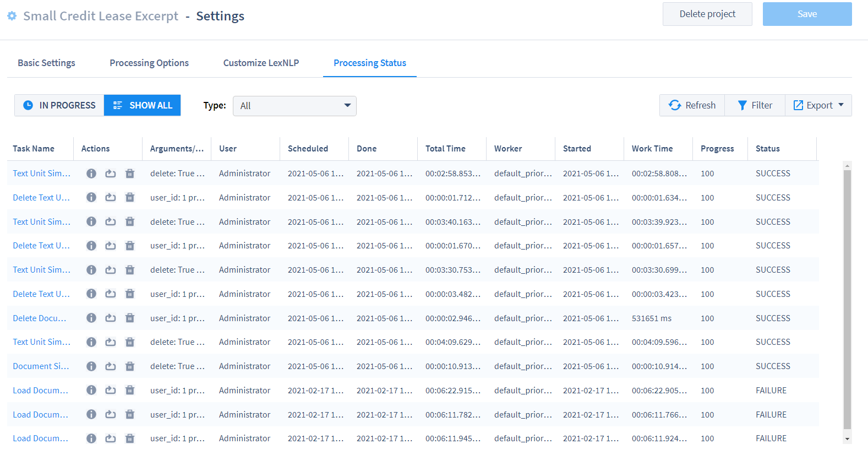
Task: Trash the task with total time 00:00:01.712
Action: (x=130, y=197)
